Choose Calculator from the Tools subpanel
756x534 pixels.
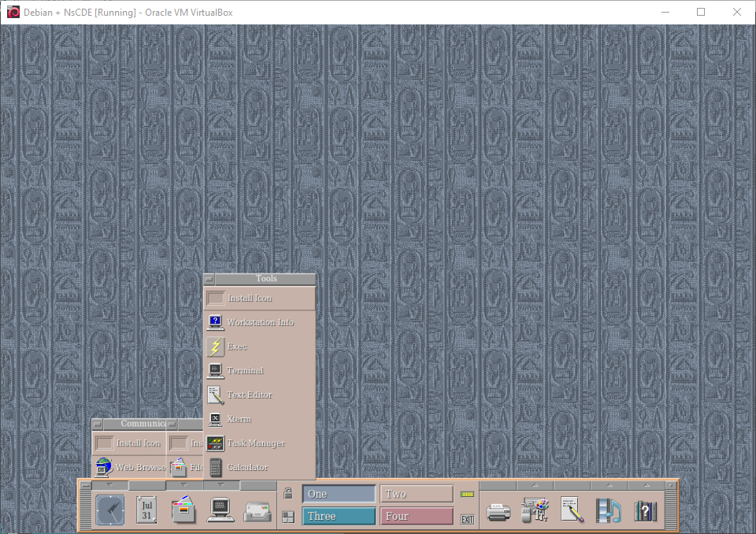click(x=247, y=468)
